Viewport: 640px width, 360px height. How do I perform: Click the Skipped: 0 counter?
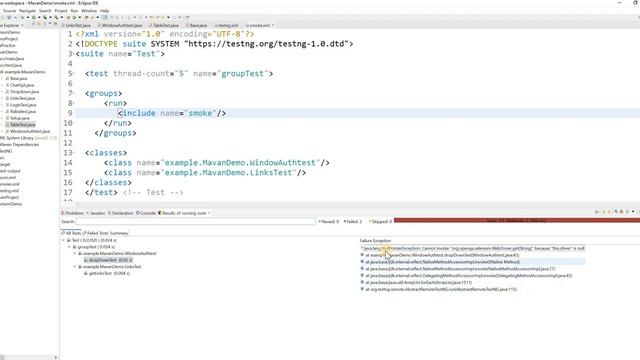pyautogui.click(x=380, y=222)
